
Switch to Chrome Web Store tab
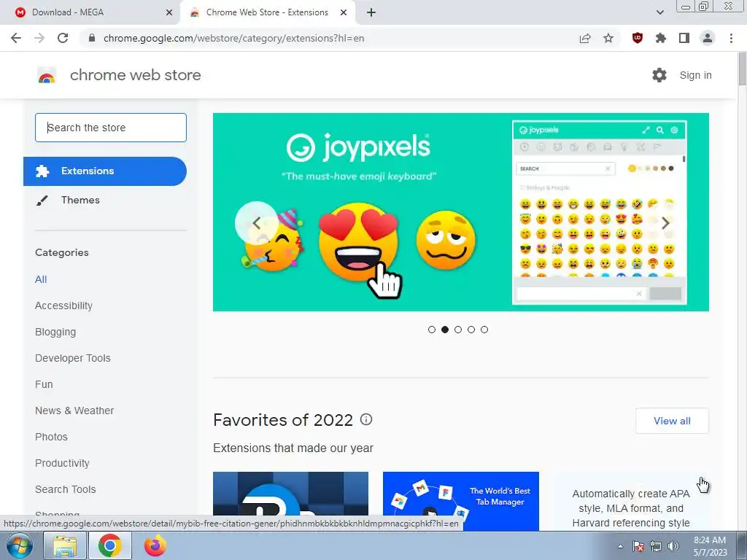[267, 12]
